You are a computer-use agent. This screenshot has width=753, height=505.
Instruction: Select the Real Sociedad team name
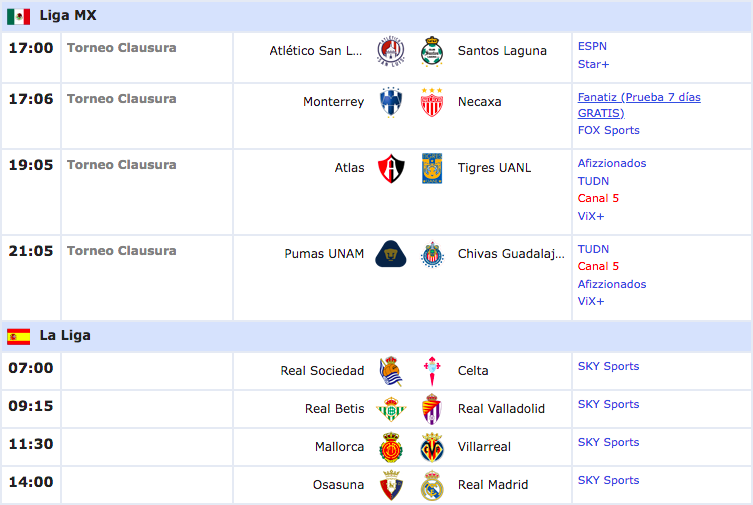pos(322,371)
